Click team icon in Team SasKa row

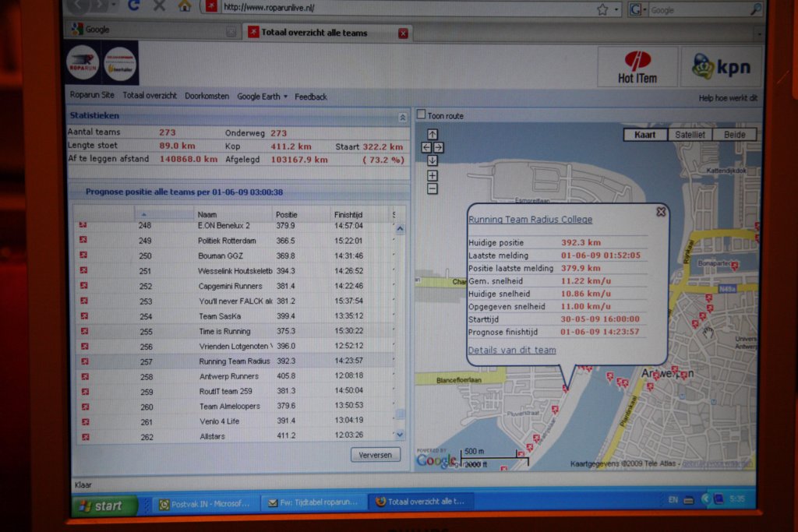pos(84,315)
